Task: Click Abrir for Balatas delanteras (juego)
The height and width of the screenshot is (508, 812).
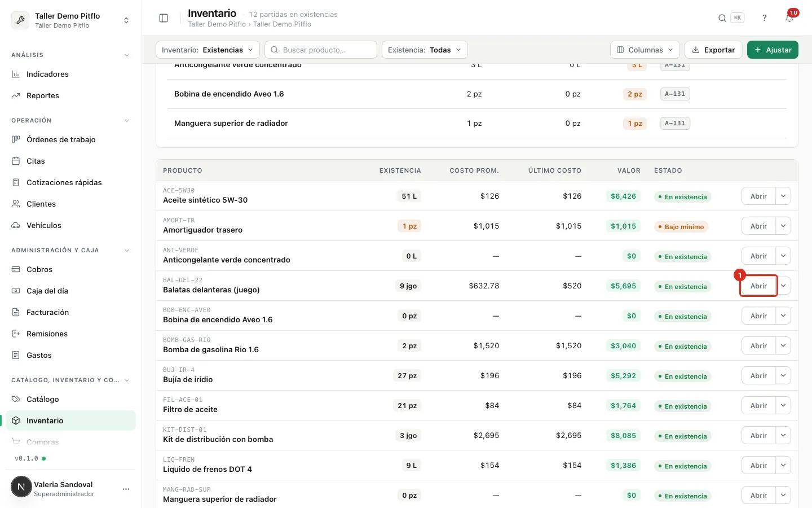Action: [758, 286]
